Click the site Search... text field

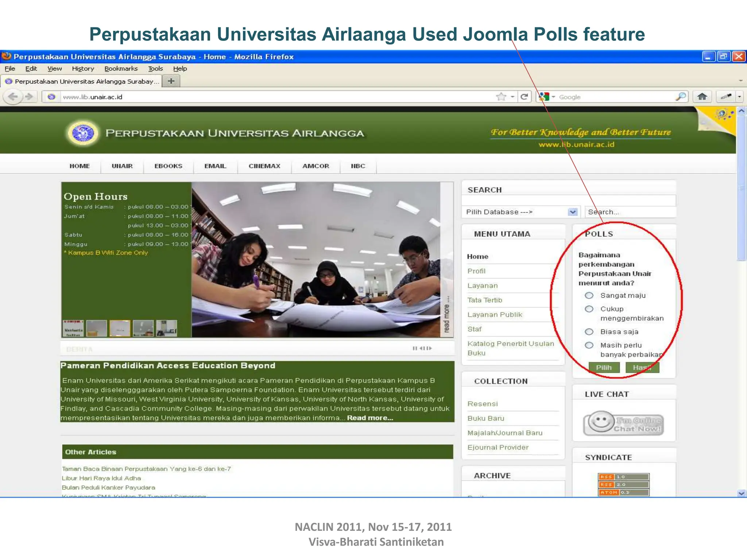[x=630, y=212]
